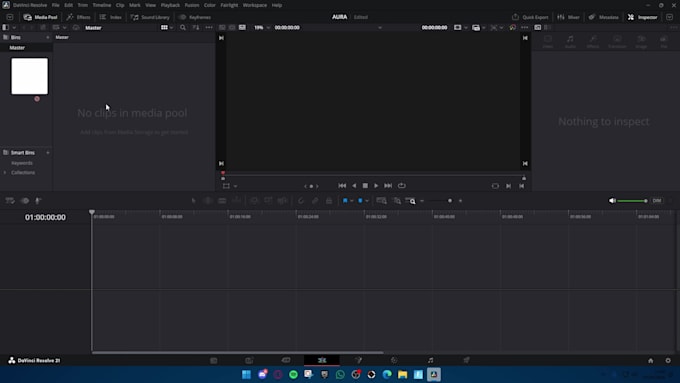The image size is (680, 383).
Task: Click the match frame icon
Action: (x=495, y=186)
